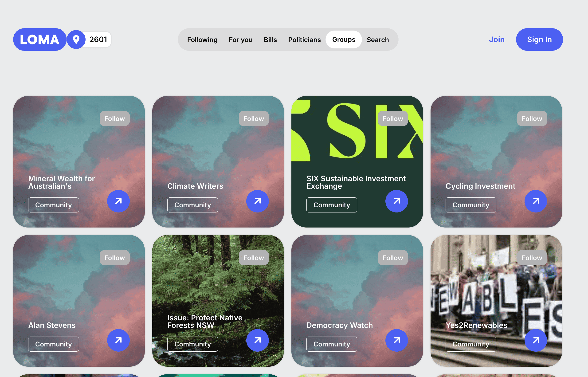Click the Sign In button
Image resolution: width=588 pixels, height=377 pixels.
point(539,39)
